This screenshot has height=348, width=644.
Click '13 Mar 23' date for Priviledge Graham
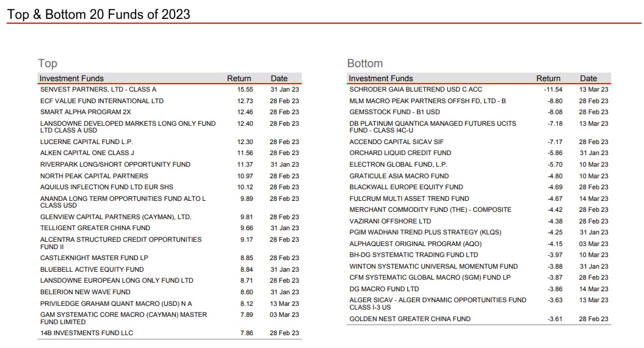point(284,303)
